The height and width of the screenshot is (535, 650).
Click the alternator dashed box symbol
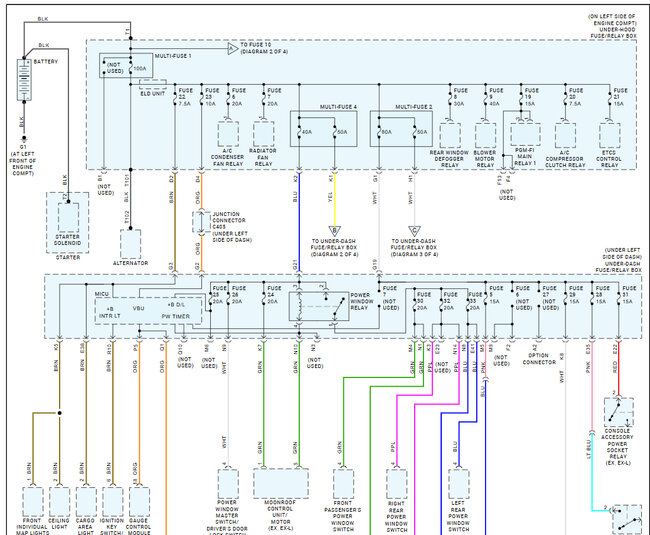131,244
